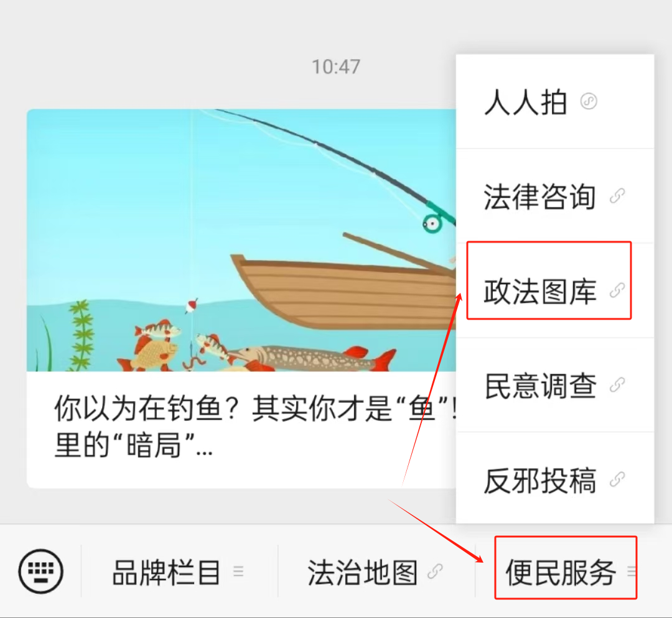Tap submenu lines icon beside 品牌栏目
Screen dimensions: 672x618
[x=238, y=571]
